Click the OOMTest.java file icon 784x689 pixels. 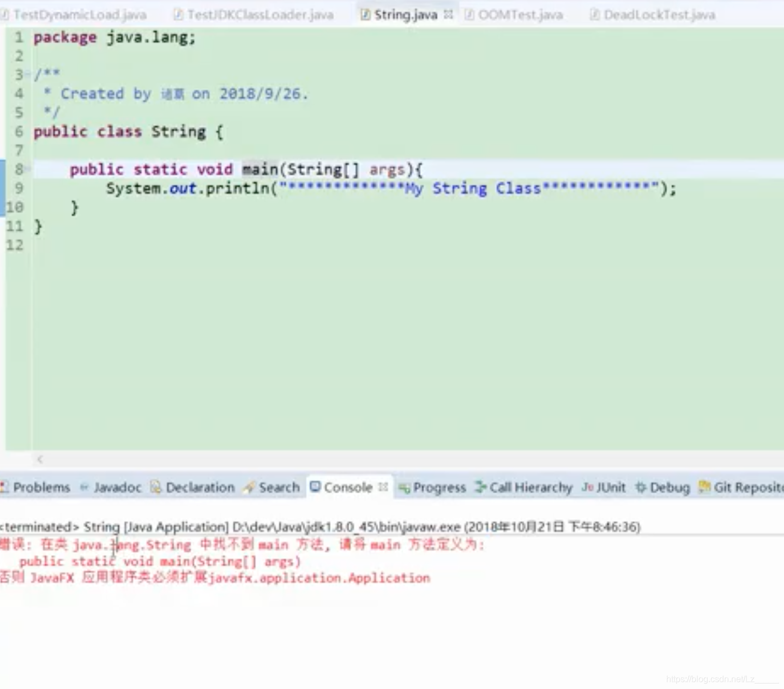(469, 15)
